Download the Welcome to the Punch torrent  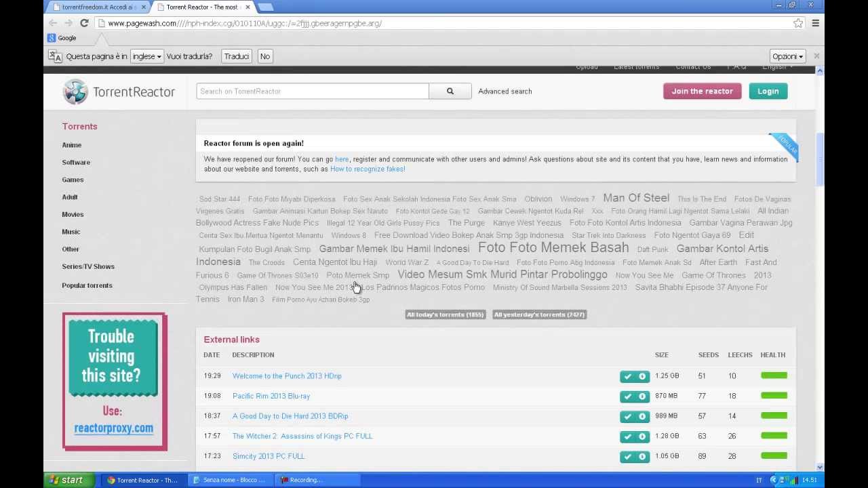(x=642, y=376)
